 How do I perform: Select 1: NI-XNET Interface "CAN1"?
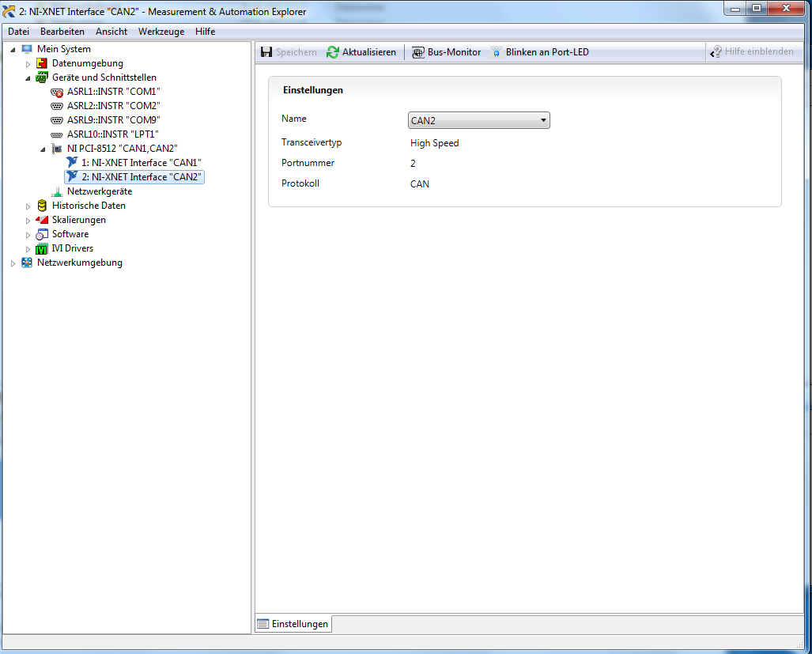coord(142,163)
